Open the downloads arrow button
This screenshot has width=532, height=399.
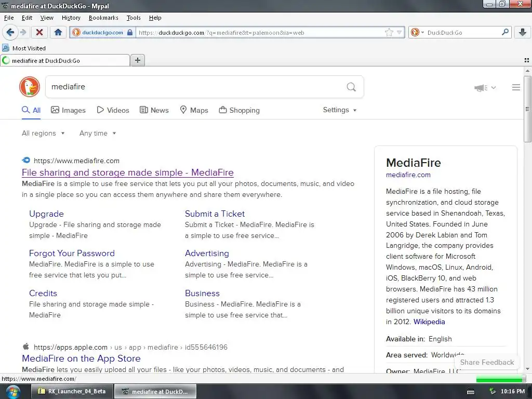523,32
